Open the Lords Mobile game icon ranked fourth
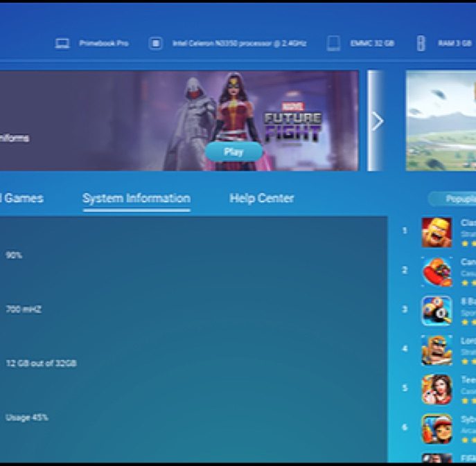 click(x=437, y=350)
